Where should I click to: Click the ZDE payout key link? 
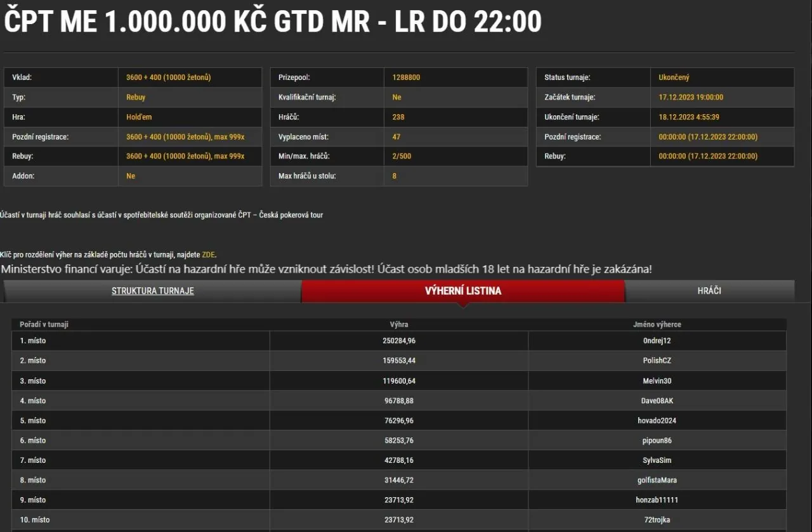click(x=208, y=255)
